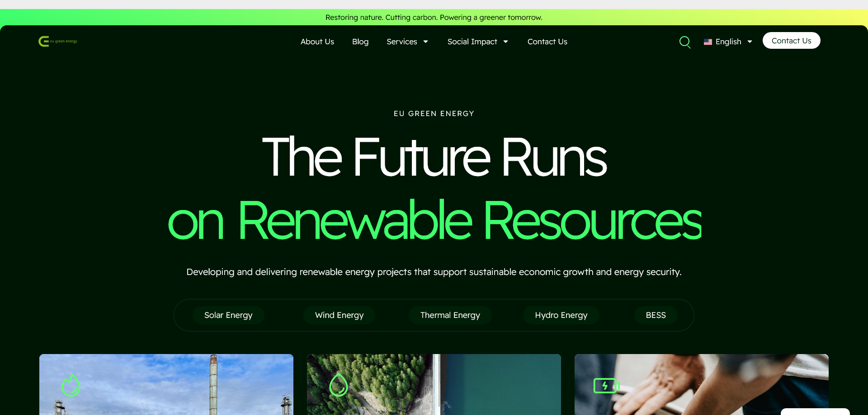Open the About Us menu item
Screen dimensions: 868x415
pyautogui.click(x=317, y=42)
